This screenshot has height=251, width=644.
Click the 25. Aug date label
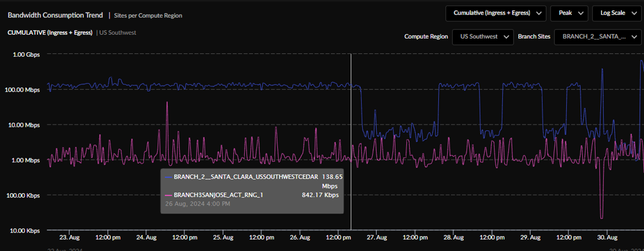[223, 237]
